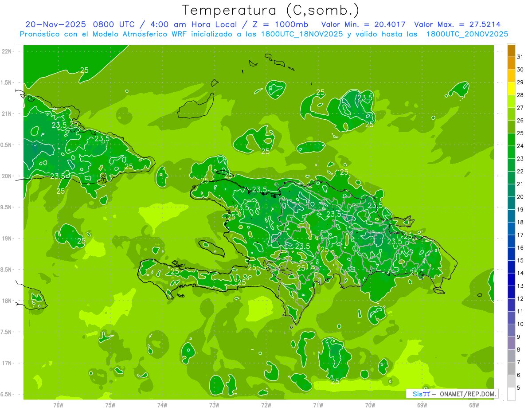
Task: Click the color bar label '16'
Action: click(520, 248)
